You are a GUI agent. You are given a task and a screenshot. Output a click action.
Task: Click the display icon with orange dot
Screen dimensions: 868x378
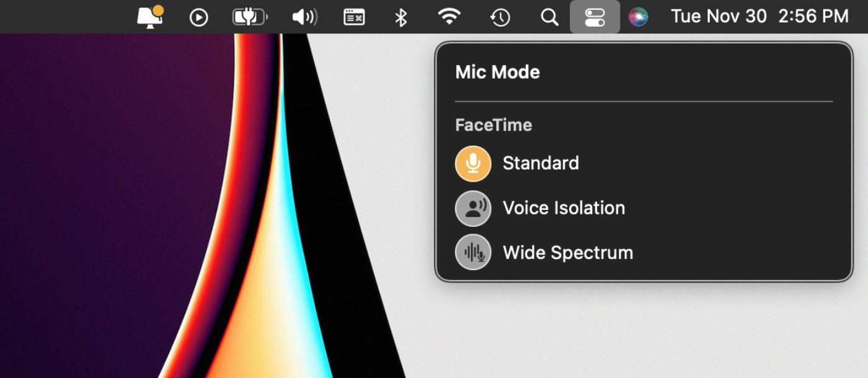(x=149, y=17)
